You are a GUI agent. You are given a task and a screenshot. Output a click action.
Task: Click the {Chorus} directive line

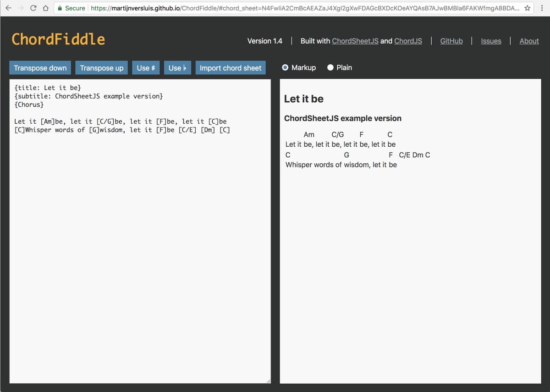(29, 105)
